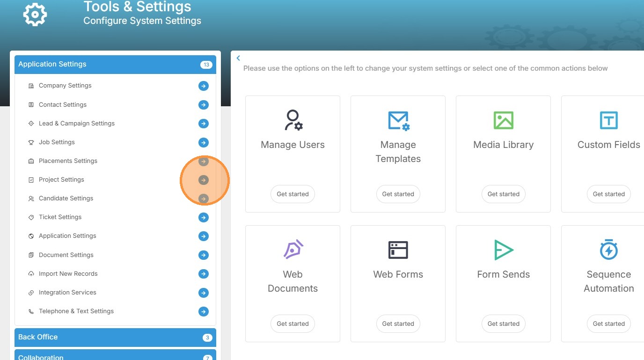The height and width of the screenshot is (360, 644).
Task: Click the Company Settings building icon
Action: pyautogui.click(x=31, y=86)
